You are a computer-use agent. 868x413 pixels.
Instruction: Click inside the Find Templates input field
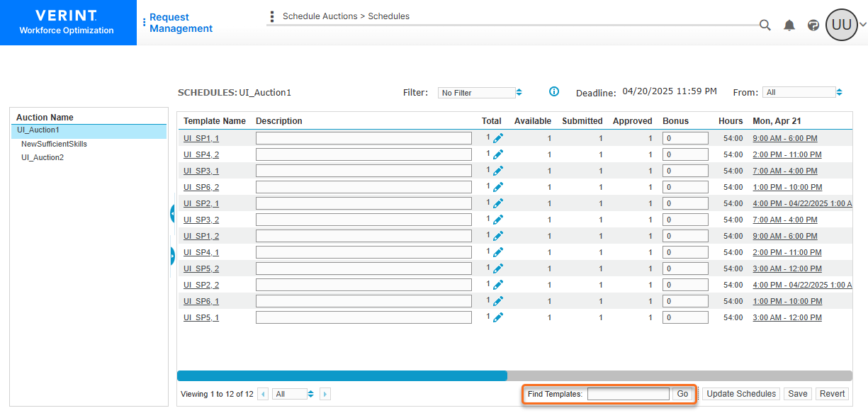(x=628, y=393)
